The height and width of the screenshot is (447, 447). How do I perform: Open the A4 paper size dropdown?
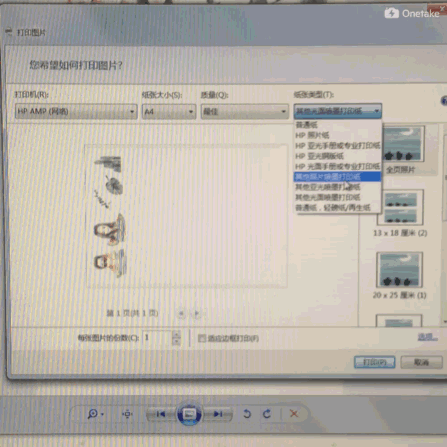click(x=169, y=111)
